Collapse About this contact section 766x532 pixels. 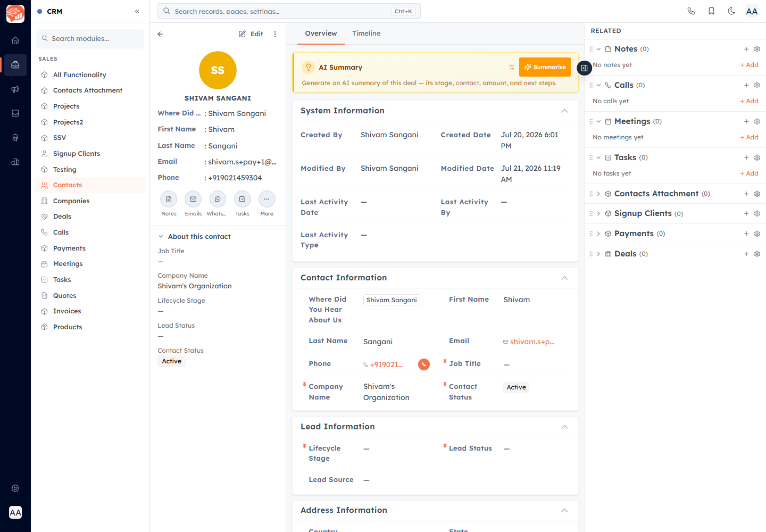pyautogui.click(x=161, y=237)
